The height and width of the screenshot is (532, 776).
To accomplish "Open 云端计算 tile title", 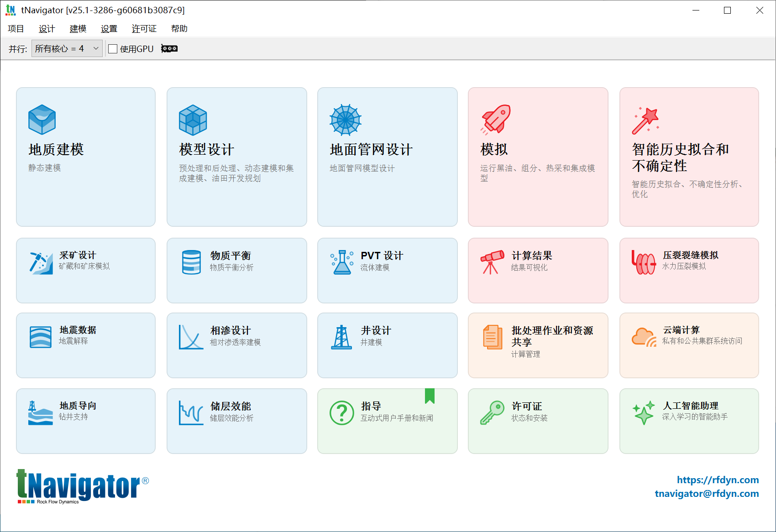I will tap(681, 330).
